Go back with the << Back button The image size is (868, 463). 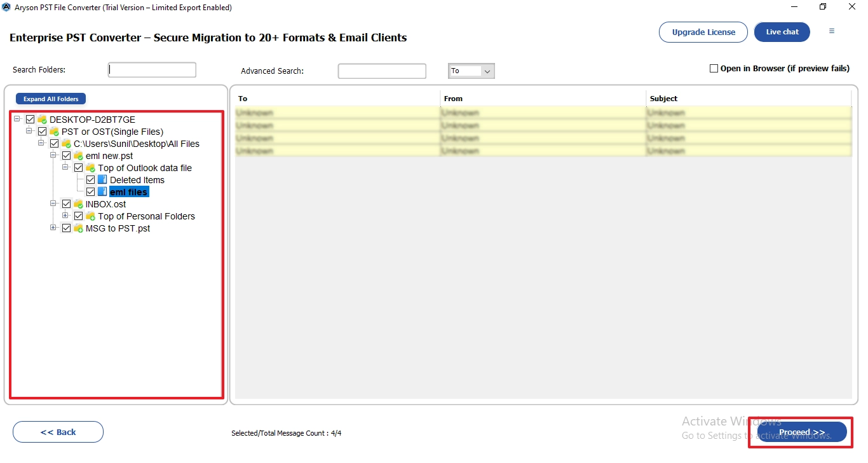point(58,432)
